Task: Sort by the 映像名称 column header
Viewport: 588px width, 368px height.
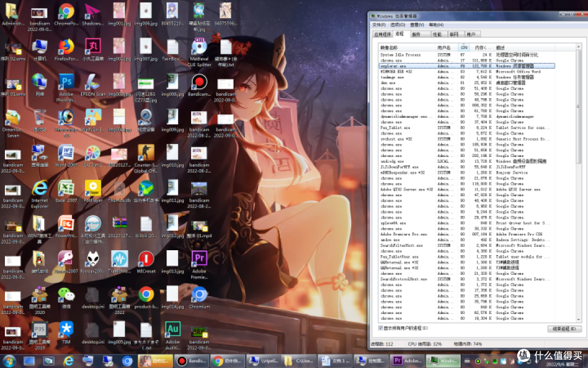Action: (407, 47)
